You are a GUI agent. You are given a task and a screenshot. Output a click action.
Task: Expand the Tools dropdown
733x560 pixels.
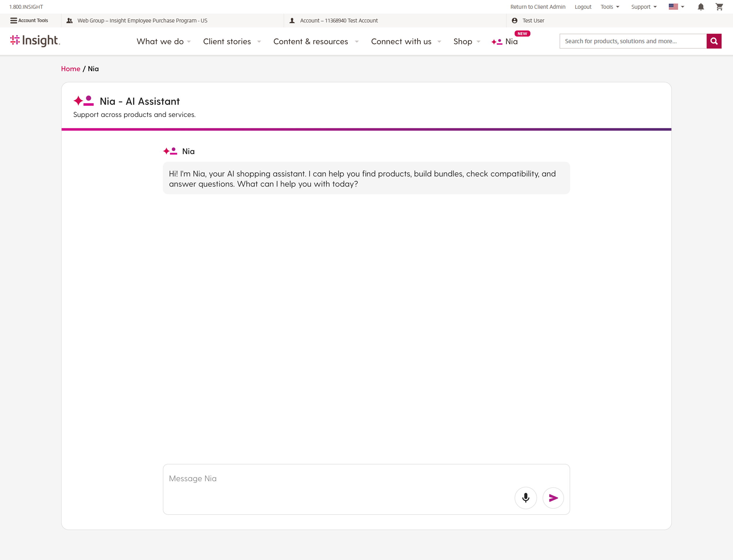(x=610, y=7)
